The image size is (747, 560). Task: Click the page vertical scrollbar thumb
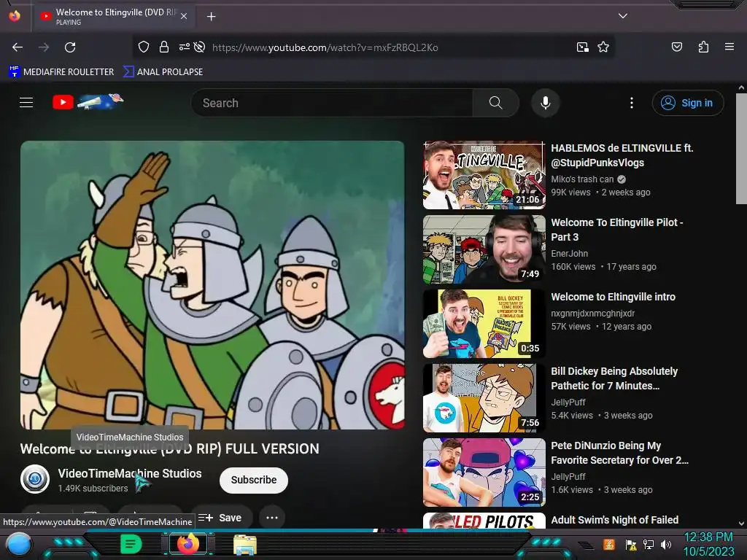pyautogui.click(x=741, y=149)
